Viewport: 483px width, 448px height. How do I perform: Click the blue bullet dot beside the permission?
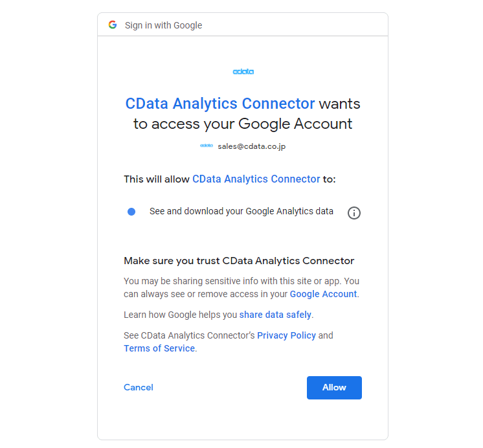tap(131, 212)
